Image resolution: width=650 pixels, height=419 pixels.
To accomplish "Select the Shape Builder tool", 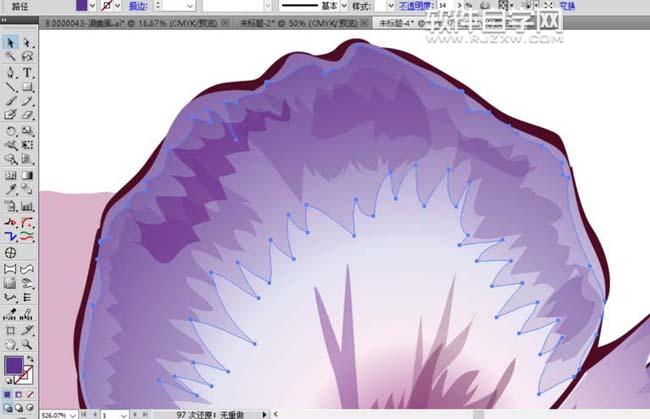I will point(10,159).
